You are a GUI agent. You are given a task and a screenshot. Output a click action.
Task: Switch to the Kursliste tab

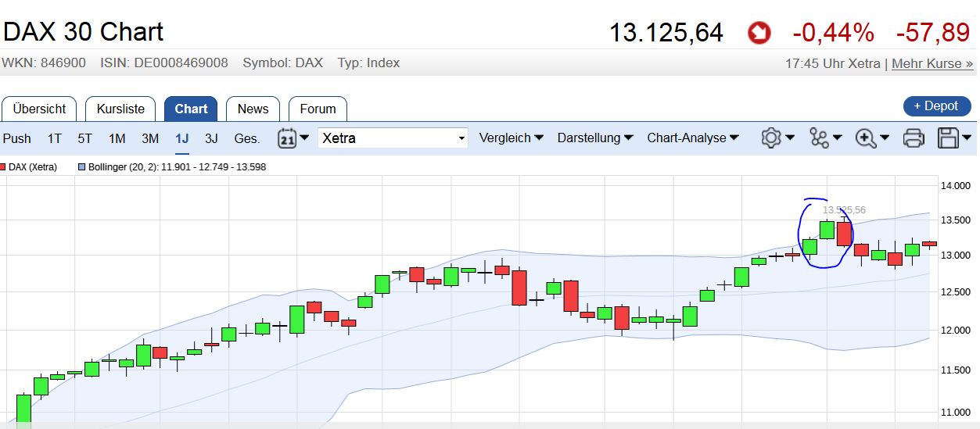click(120, 109)
